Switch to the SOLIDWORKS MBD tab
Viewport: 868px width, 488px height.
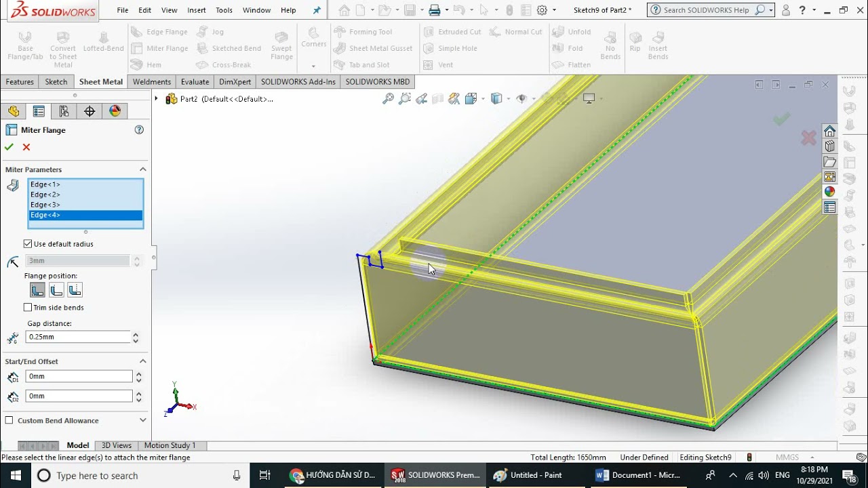coord(378,82)
